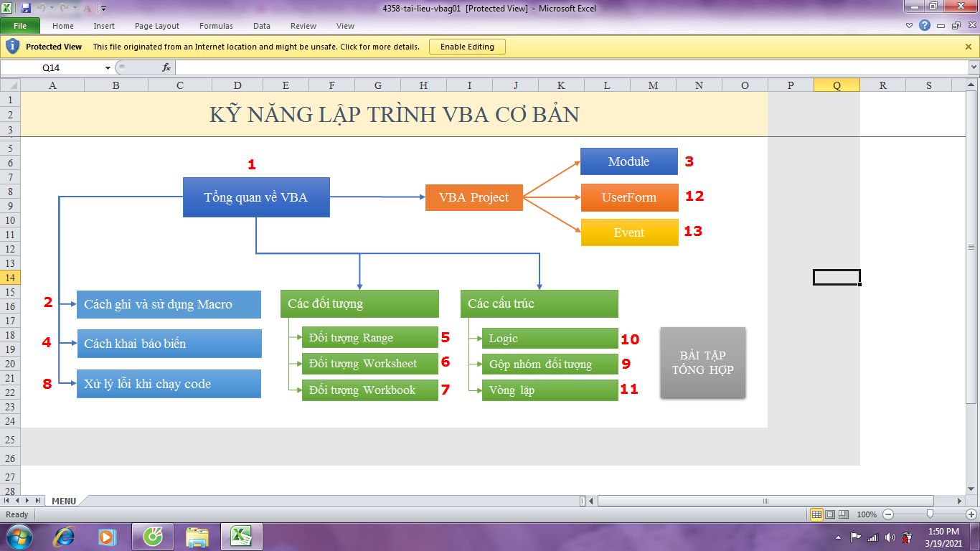980x551 pixels.
Task: Switch to Page Break Preview in status bar
Action: click(843, 514)
